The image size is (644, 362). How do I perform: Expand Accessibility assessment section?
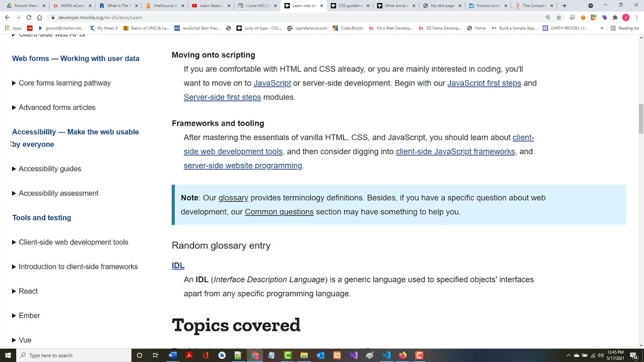click(x=55, y=193)
